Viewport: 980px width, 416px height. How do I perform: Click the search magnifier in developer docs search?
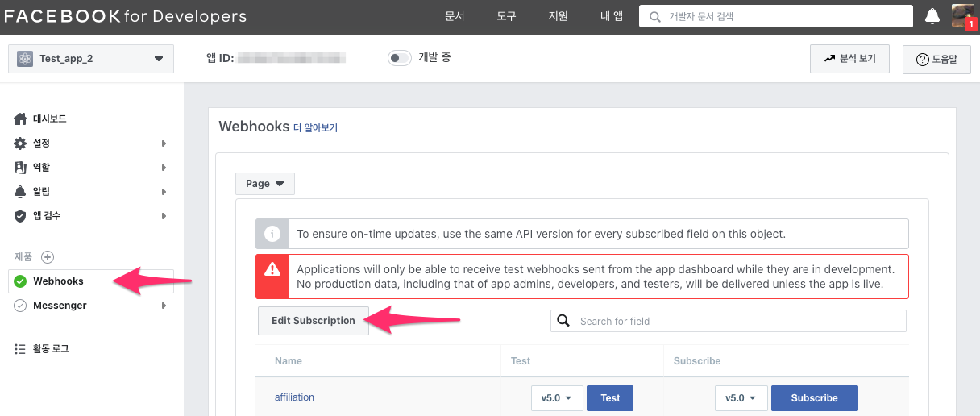tap(655, 16)
